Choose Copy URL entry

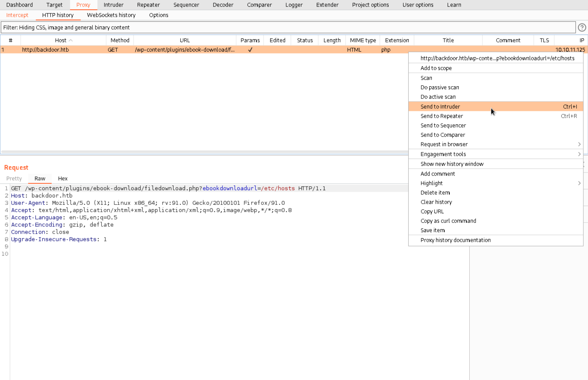coord(496,211)
